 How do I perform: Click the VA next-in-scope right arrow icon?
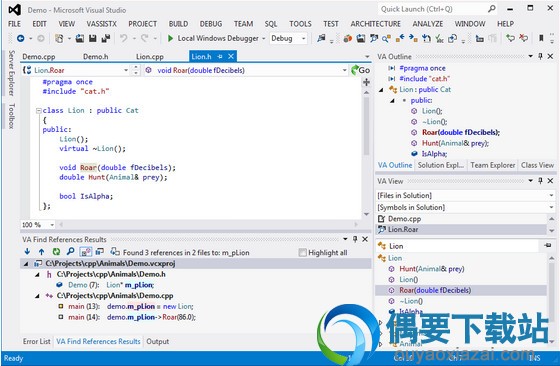click(413, 38)
